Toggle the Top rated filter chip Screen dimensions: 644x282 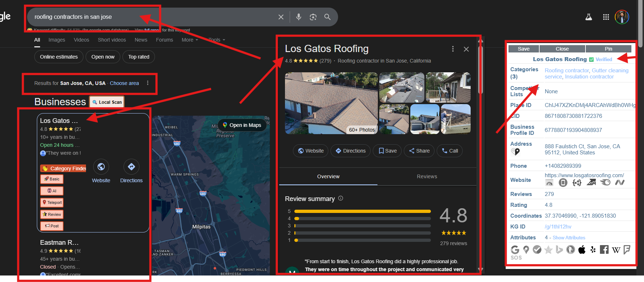[139, 57]
